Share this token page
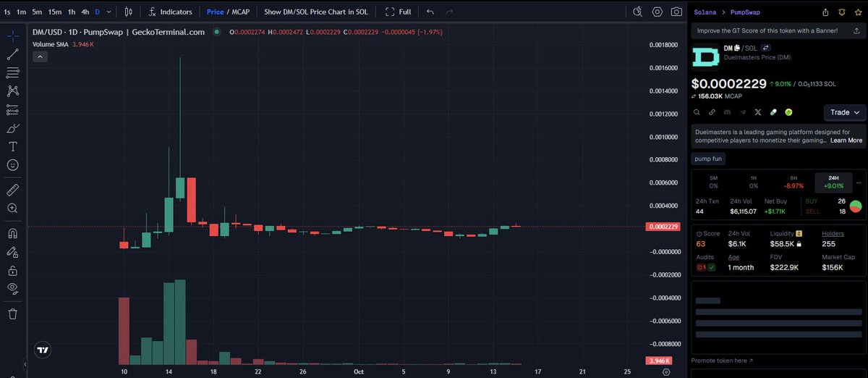This screenshot has width=868, height=378. [825, 12]
